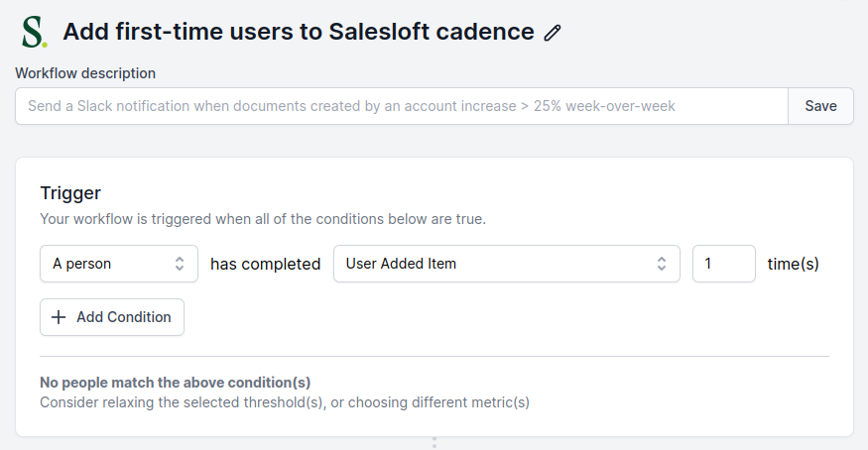Click the "Your workflow is triggered when" helper text
The height and width of the screenshot is (450, 868).
[x=262, y=218]
